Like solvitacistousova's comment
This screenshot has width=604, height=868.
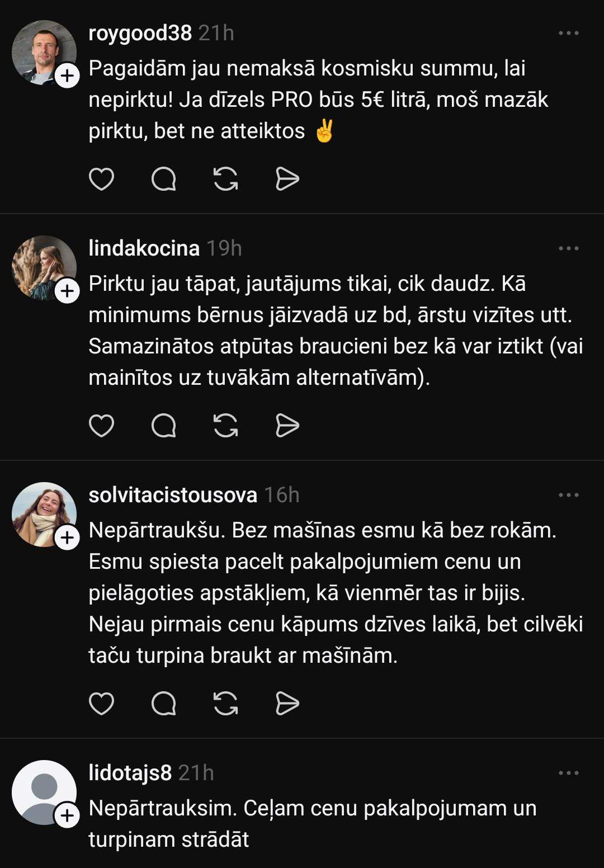101,704
